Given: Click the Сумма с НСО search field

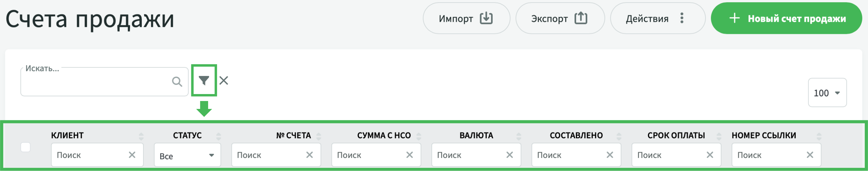Looking at the screenshot, I should coord(370,155).
